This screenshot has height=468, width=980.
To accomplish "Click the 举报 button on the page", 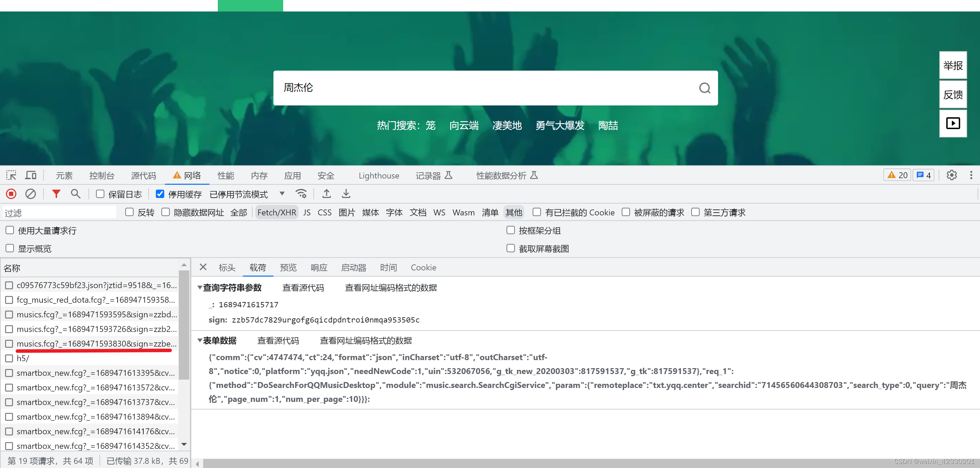I will click(x=953, y=65).
